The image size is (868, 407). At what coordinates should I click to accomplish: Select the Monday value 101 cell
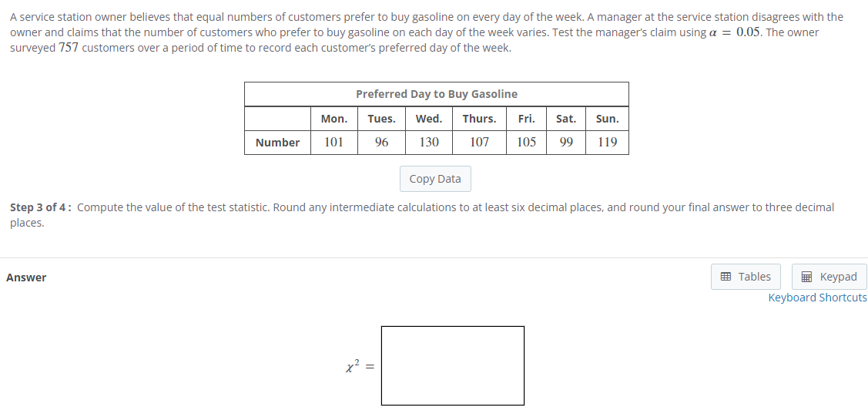pyautogui.click(x=333, y=143)
